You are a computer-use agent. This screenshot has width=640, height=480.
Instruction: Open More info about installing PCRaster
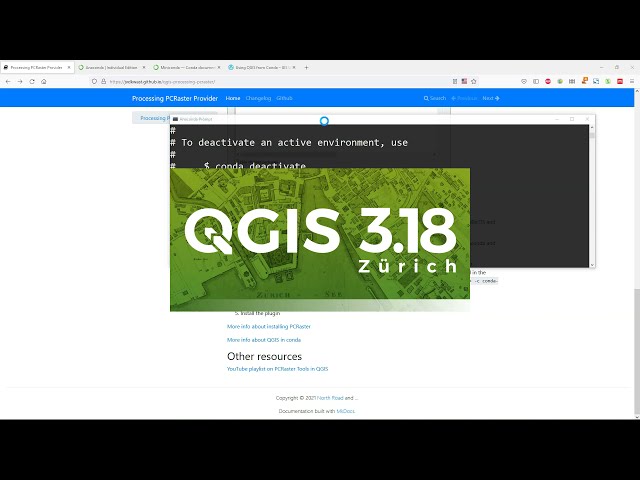click(x=269, y=327)
